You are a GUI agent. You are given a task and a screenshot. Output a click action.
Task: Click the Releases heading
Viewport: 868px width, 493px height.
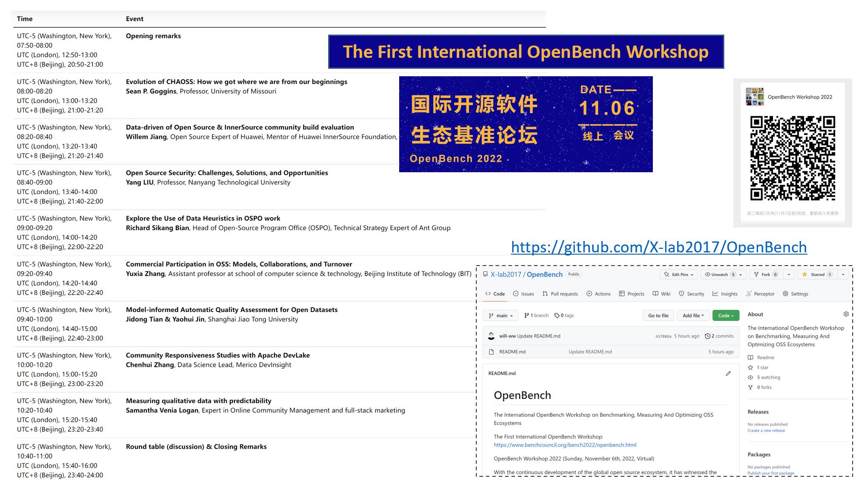click(x=758, y=412)
